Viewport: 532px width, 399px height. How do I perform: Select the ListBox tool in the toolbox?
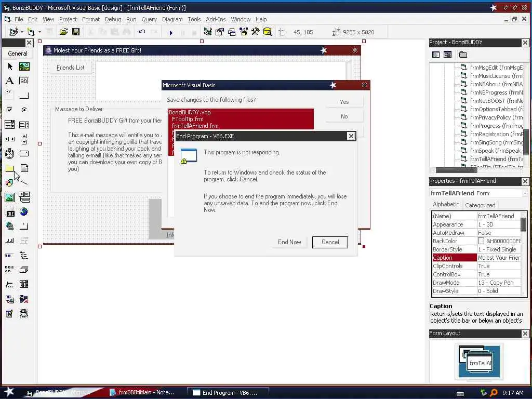24,125
